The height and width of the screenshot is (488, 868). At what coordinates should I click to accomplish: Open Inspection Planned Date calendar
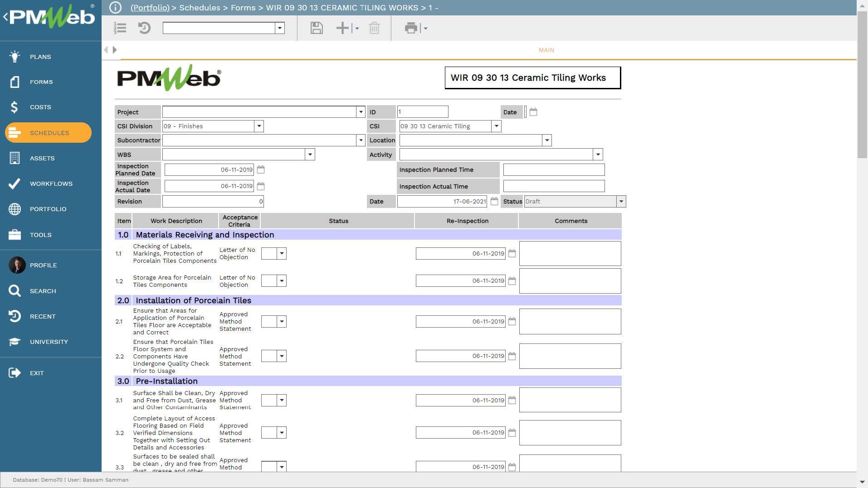pos(261,169)
